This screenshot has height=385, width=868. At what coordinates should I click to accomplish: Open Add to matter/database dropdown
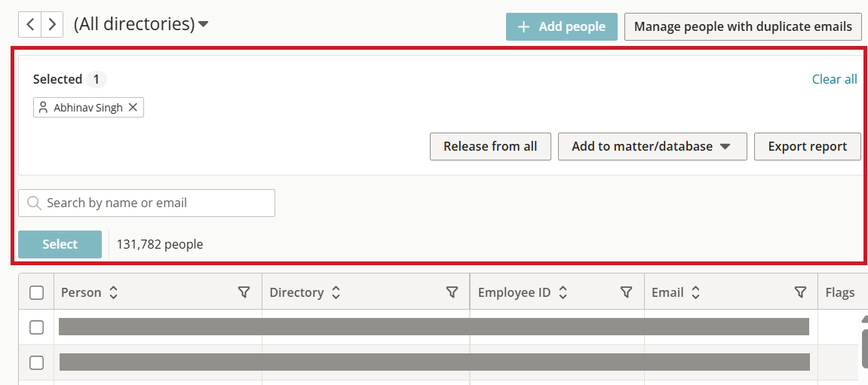652,147
